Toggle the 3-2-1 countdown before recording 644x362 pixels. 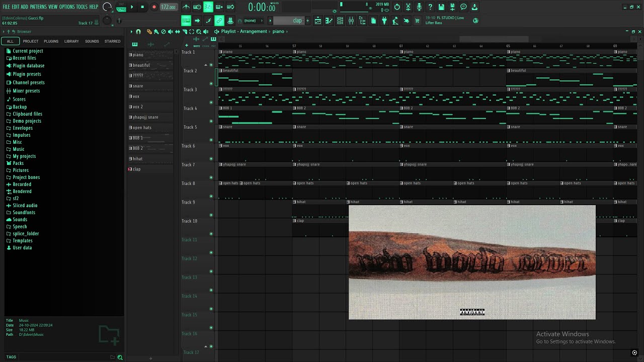click(x=208, y=7)
